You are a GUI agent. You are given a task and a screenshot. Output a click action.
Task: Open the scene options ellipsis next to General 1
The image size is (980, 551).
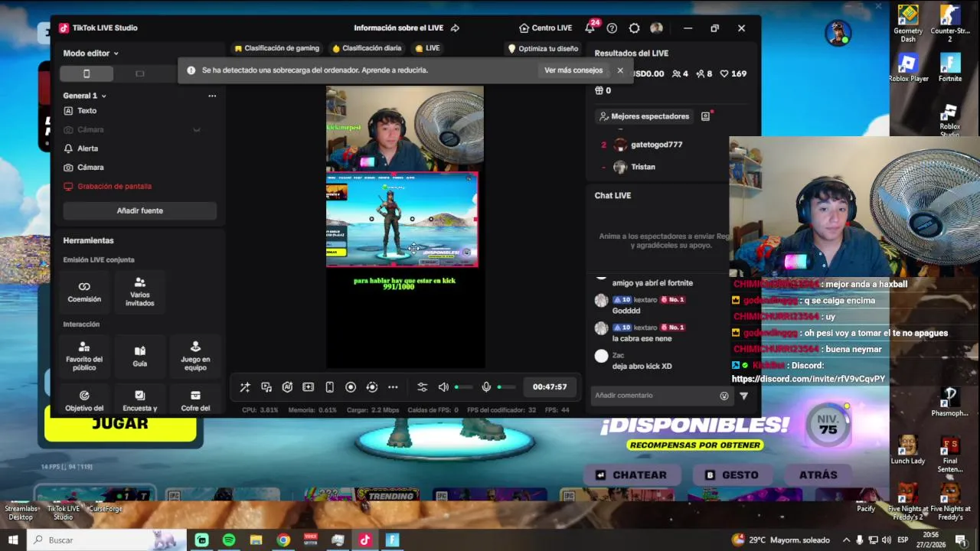point(212,96)
